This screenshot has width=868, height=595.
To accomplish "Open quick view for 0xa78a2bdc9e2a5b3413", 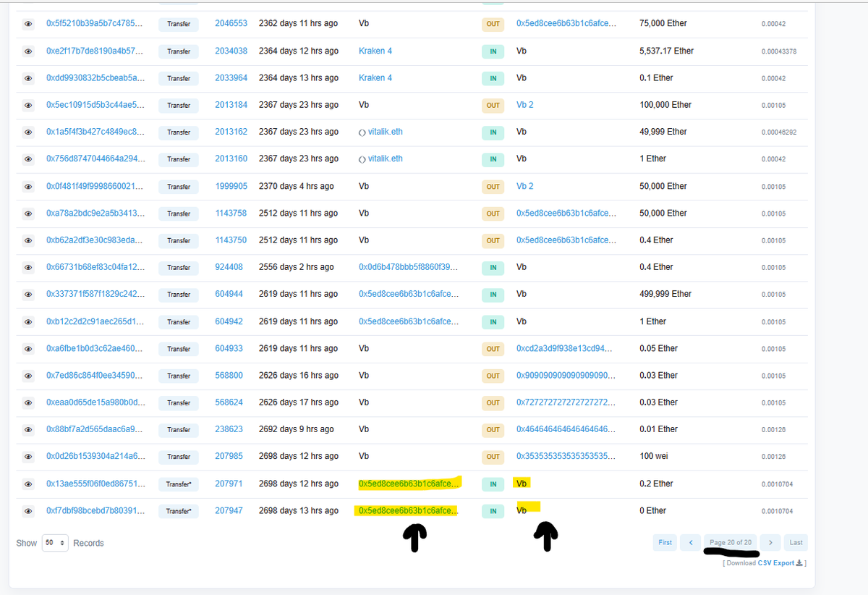I will [28, 214].
